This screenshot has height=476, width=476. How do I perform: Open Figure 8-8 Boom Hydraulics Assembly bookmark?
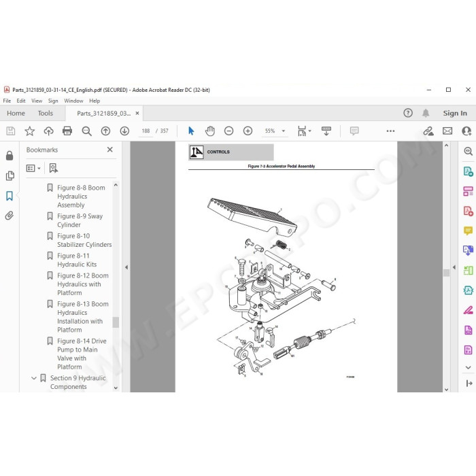[81, 196]
